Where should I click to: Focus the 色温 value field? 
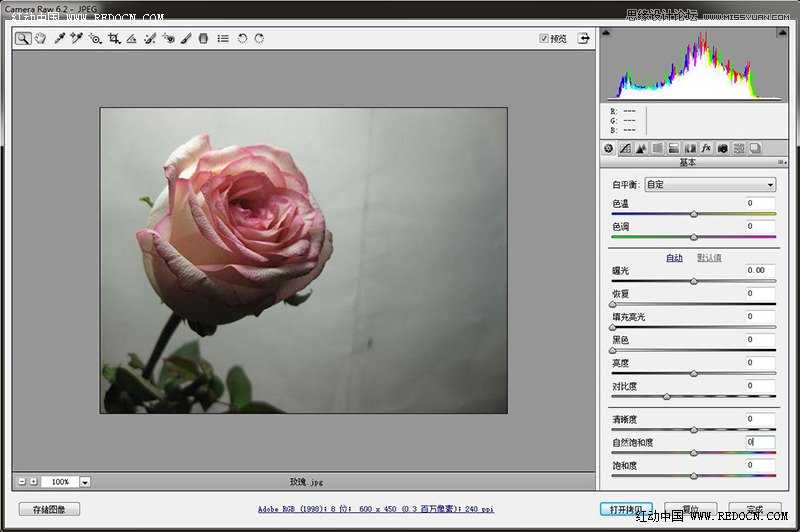tap(760, 204)
